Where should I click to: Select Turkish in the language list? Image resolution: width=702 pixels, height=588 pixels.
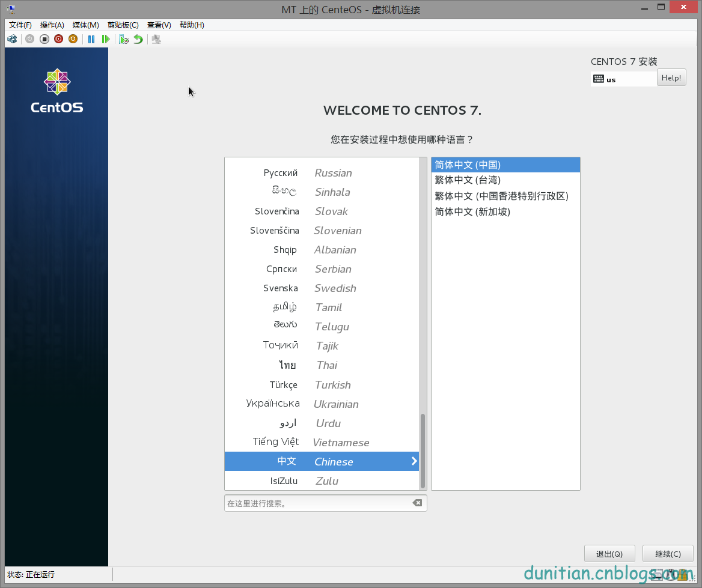click(322, 385)
